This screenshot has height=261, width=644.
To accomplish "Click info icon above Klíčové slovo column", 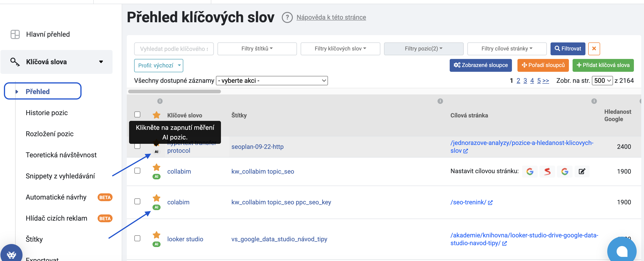I will (160, 101).
